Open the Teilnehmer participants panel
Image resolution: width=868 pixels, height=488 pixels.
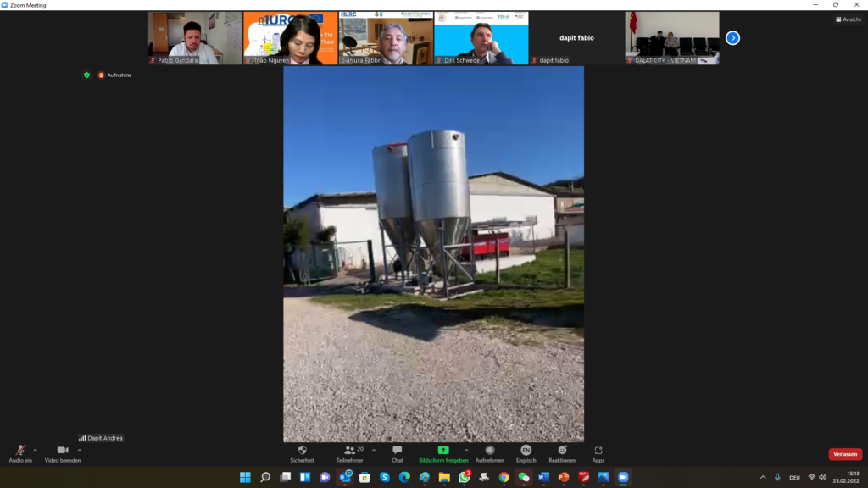[349, 451]
